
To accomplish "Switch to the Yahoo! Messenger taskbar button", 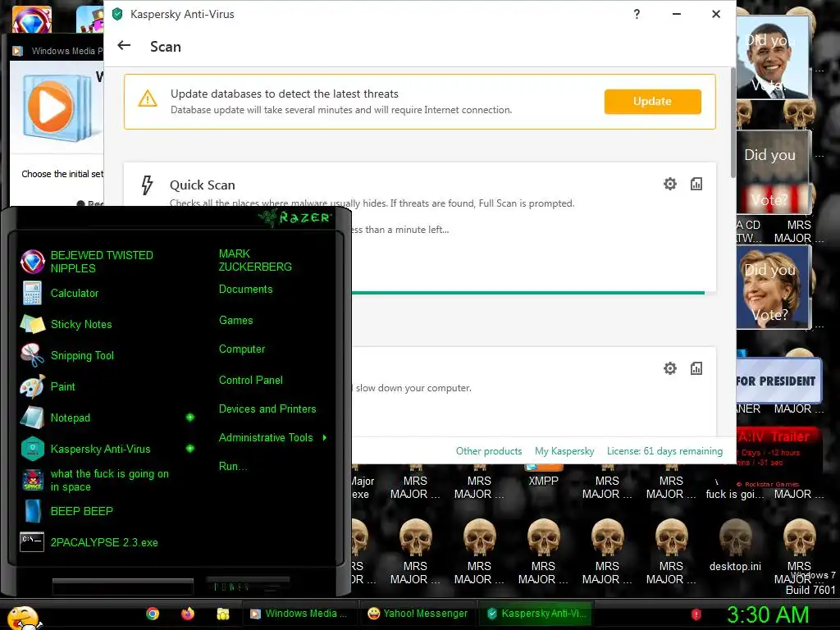I will point(418,614).
